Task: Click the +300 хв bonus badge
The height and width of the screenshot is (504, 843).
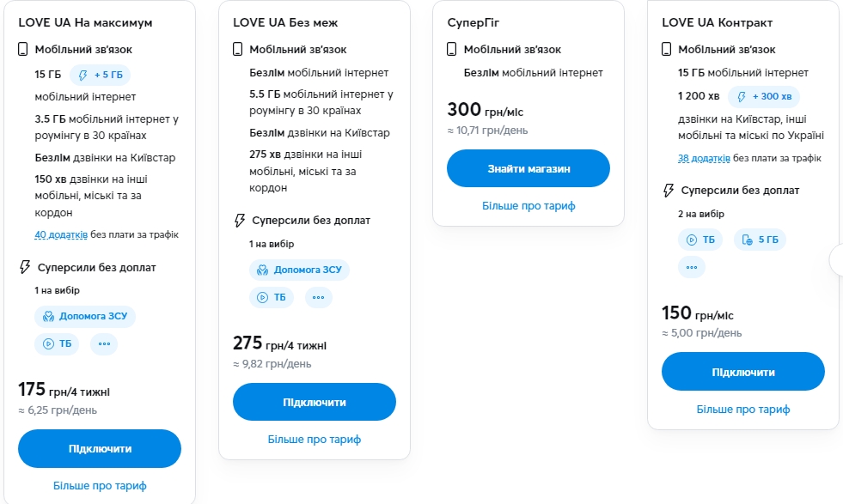Action: (x=764, y=95)
